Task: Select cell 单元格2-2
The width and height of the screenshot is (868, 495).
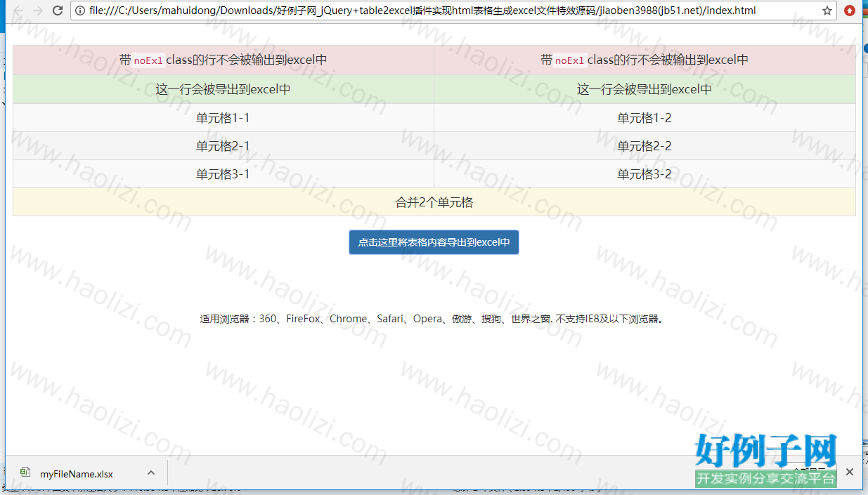Action: 644,146
